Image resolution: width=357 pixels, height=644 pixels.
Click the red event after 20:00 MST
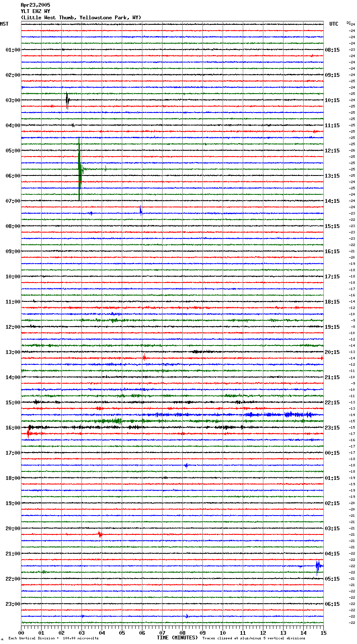point(100,534)
